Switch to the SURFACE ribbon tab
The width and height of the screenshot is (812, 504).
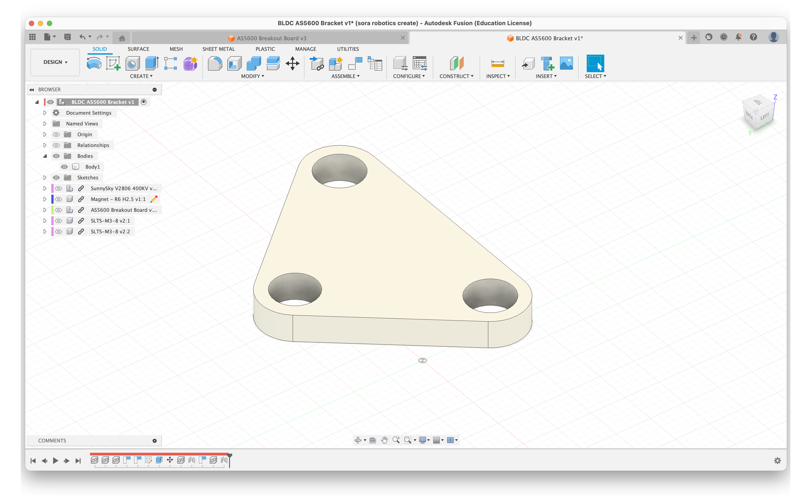[x=138, y=49]
